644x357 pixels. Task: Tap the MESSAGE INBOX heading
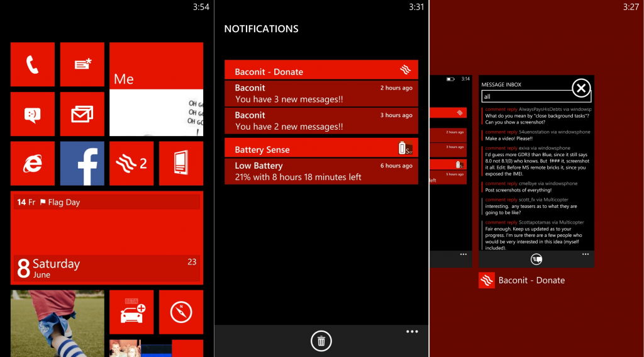(x=501, y=85)
